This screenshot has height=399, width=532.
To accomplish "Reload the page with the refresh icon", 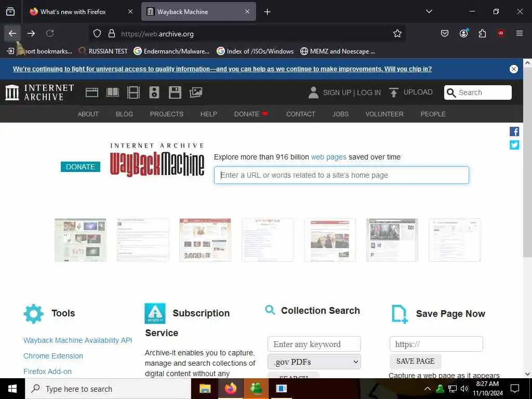I will [50, 33].
